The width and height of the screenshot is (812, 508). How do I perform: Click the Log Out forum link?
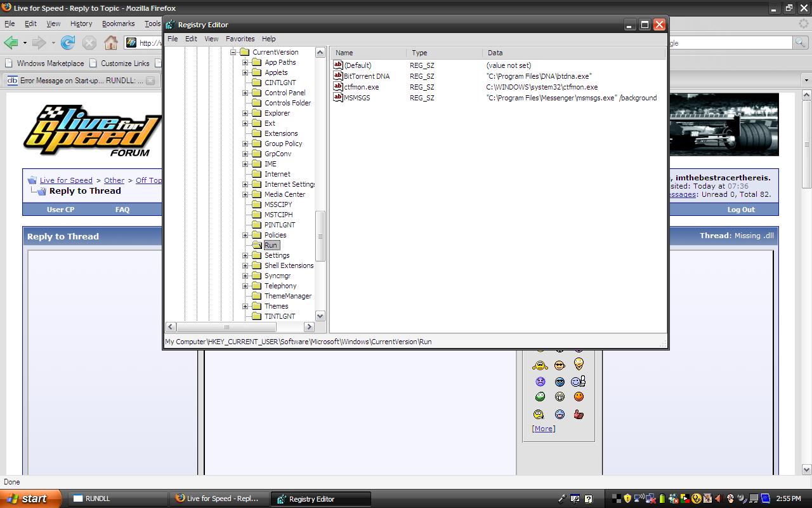pyautogui.click(x=741, y=210)
